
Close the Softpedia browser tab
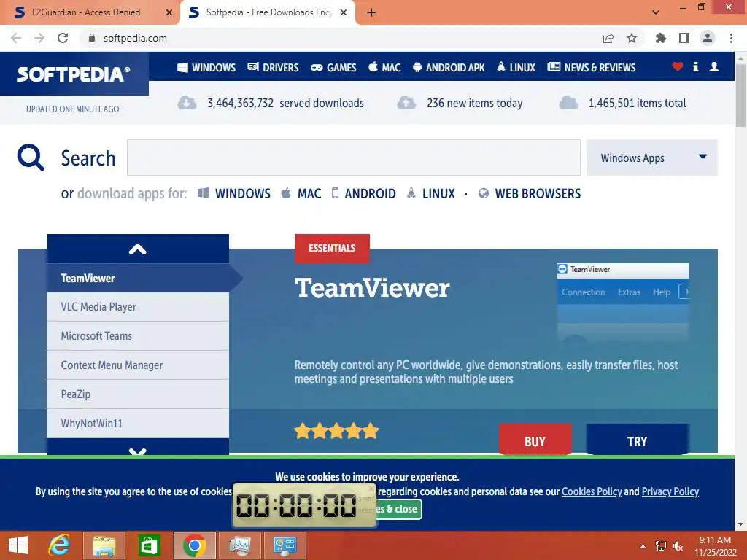click(x=344, y=13)
